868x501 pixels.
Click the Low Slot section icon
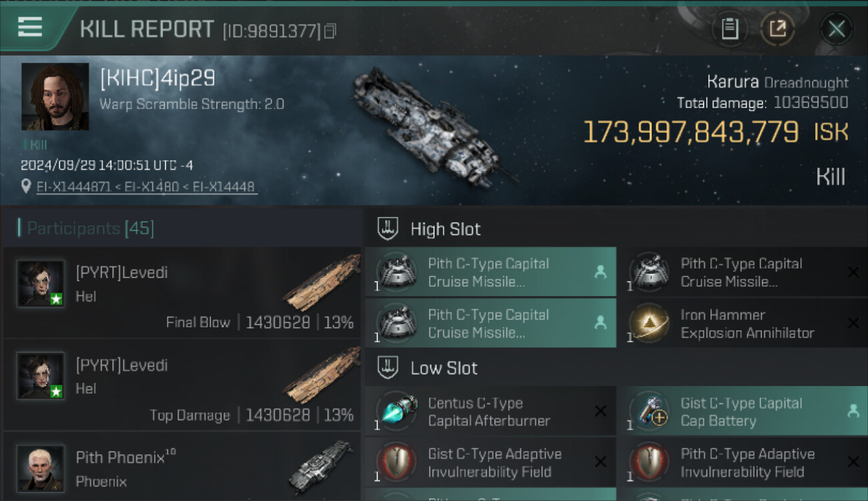[x=388, y=368]
